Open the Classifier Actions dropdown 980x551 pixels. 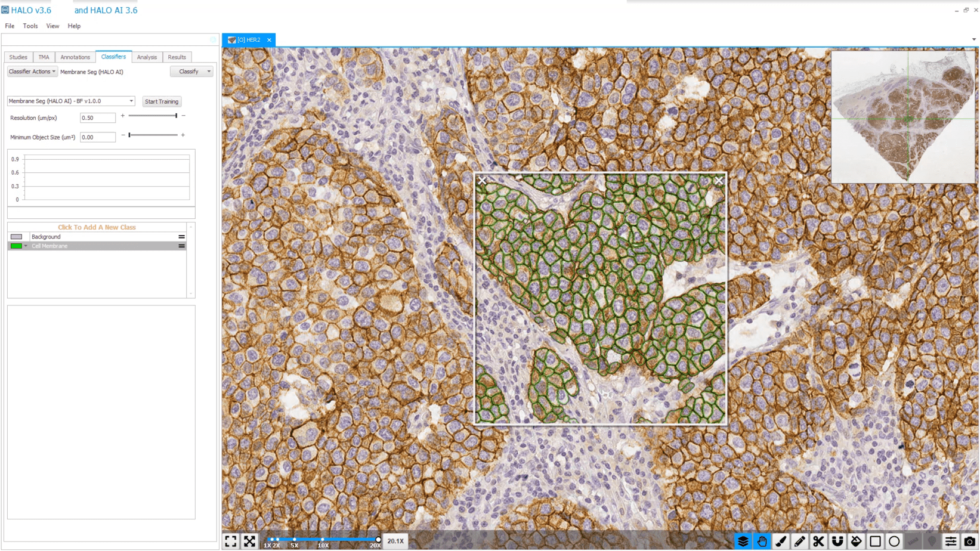pos(32,72)
